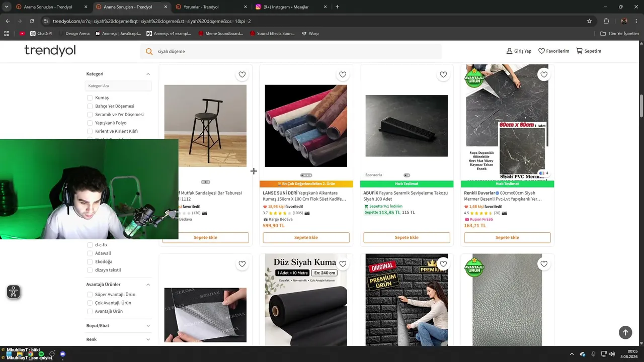This screenshot has height=362, width=644.
Task: Add Renkli Duvarlar marble tile to cart
Action: 507,237
